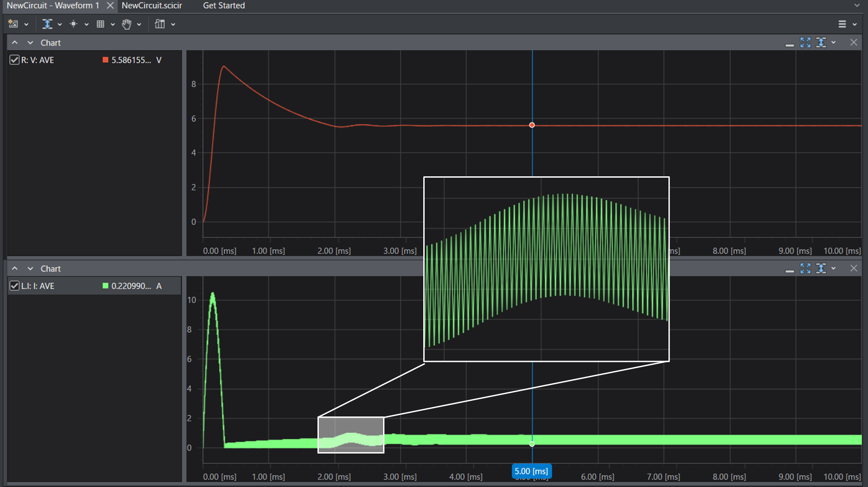The width and height of the screenshot is (868, 487).
Task: Open dropdown next to the hamburger menu
Action: 855,25
